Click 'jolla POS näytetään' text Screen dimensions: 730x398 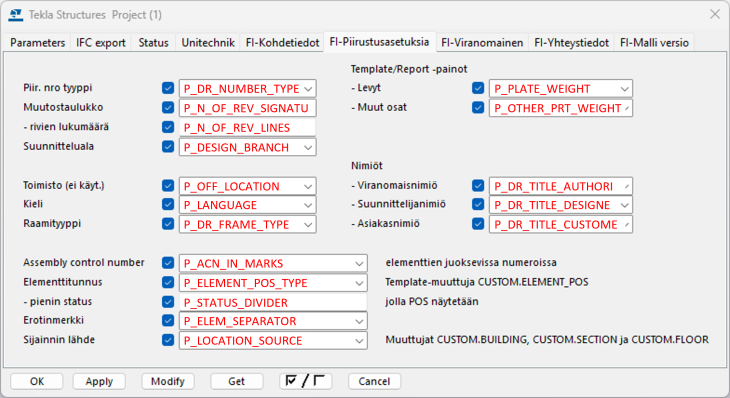[x=432, y=302]
